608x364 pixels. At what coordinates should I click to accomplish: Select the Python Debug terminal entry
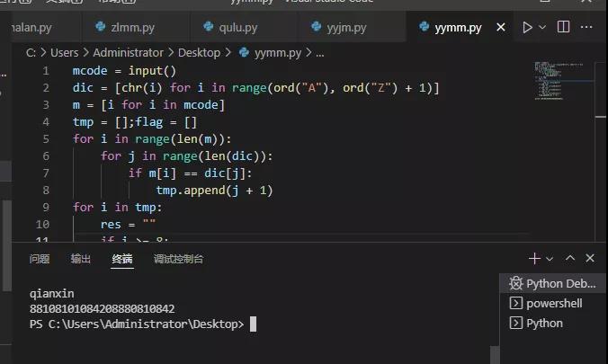552,283
